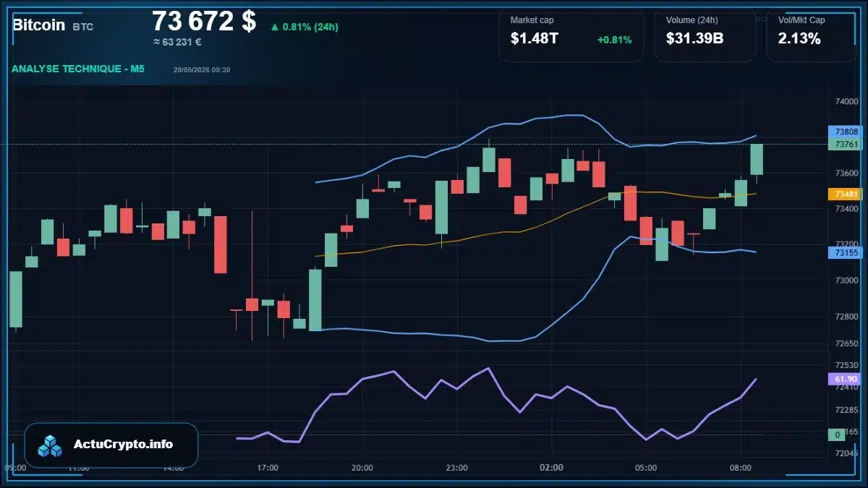The width and height of the screenshot is (868, 488).
Task: Click the 23:00 time axis marker
Action: (457, 468)
